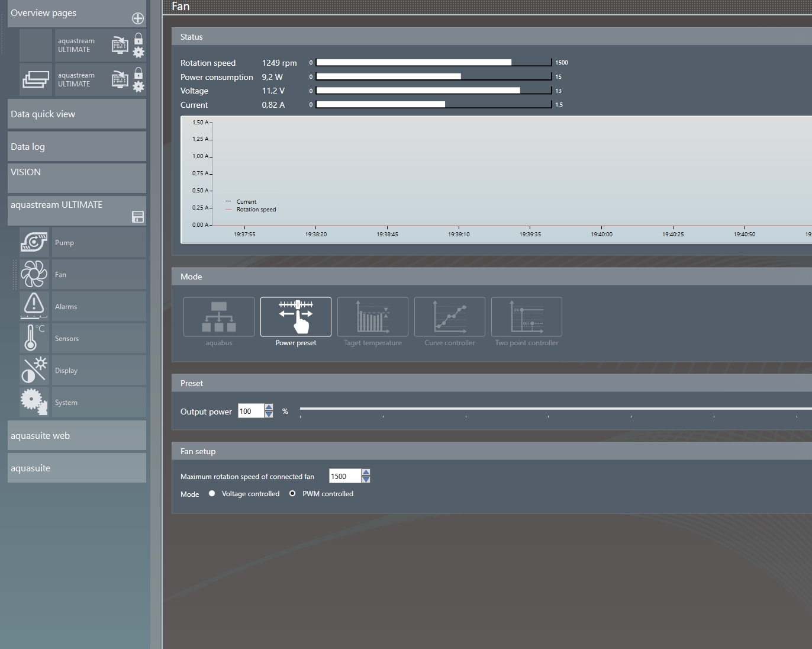
Task: Collapse the aquastream ULTIMATE section header
Action: pos(77,211)
